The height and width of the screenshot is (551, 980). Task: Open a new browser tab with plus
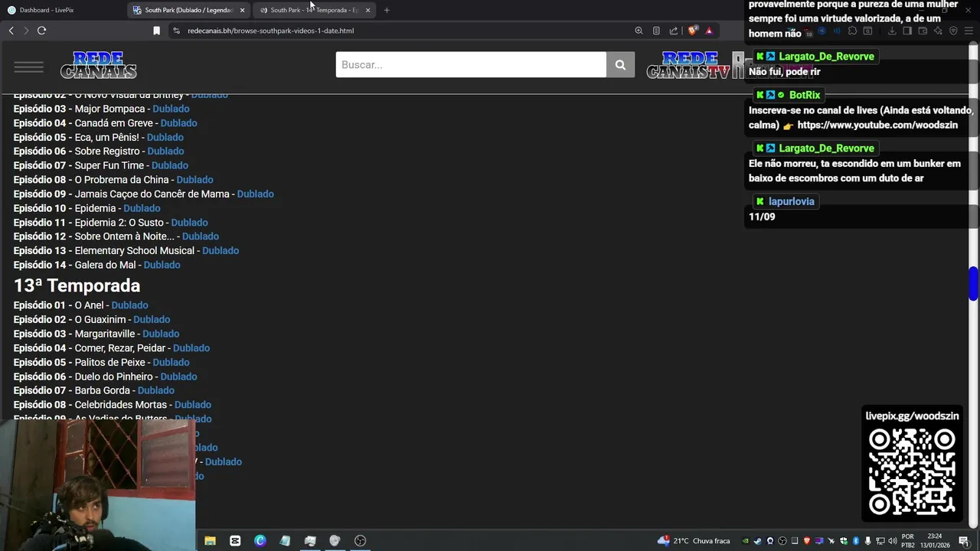pyautogui.click(x=387, y=10)
